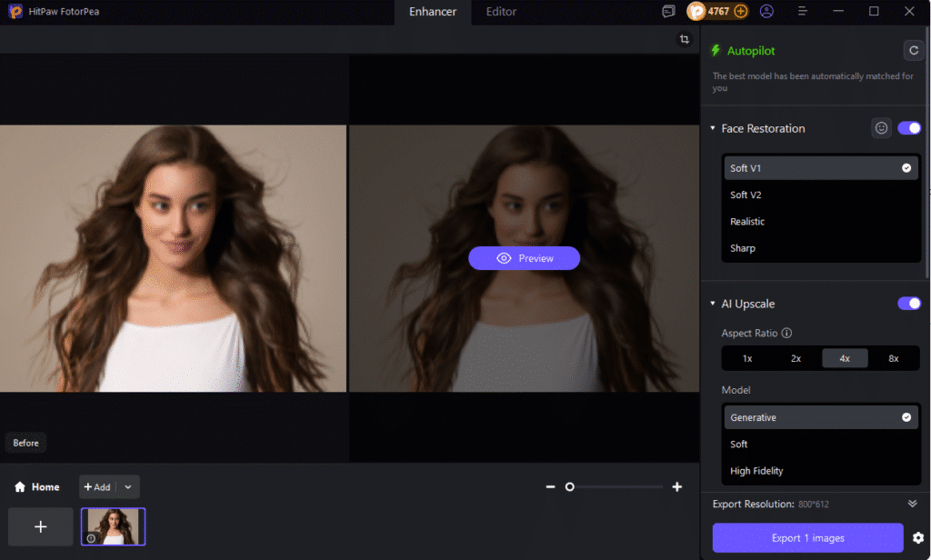Disable the Face Restoration toggle
Viewport: 931px width, 560px height.
[x=909, y=128]
